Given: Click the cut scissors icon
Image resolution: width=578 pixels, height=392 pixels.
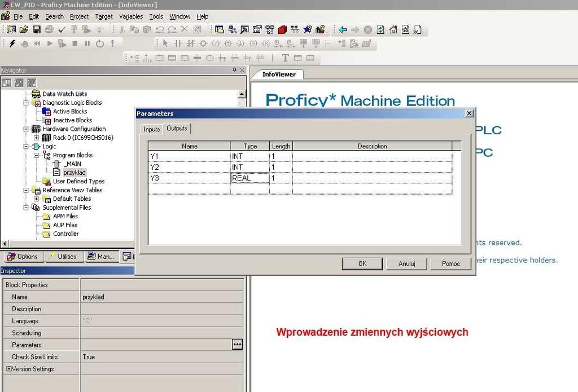Looking at the screenshot, I should pos(122,29).
